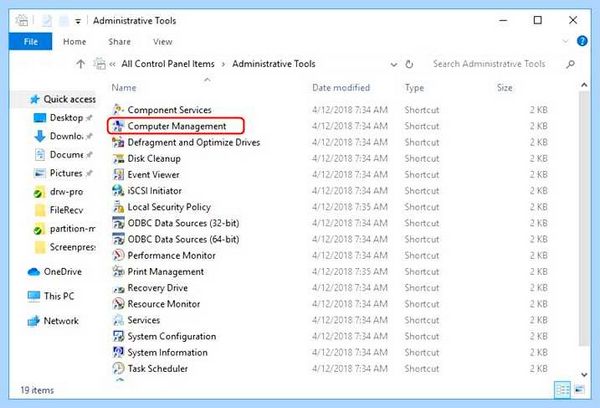Select the Disk Cleanup icon

coord(118,158)
